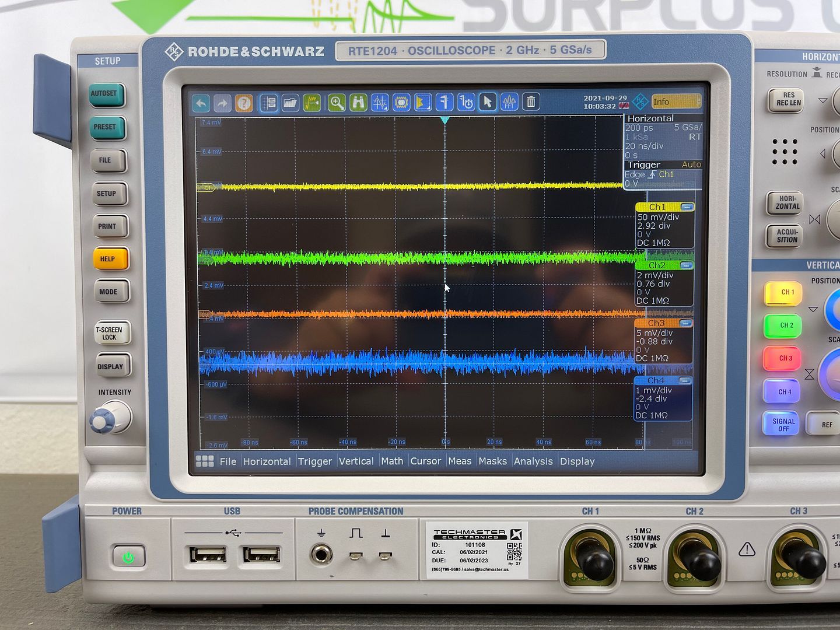The height and width of the screenshot is (630, 840).
Task: Select the Zoom magnifier tool
Action: [x=337, y=103]
